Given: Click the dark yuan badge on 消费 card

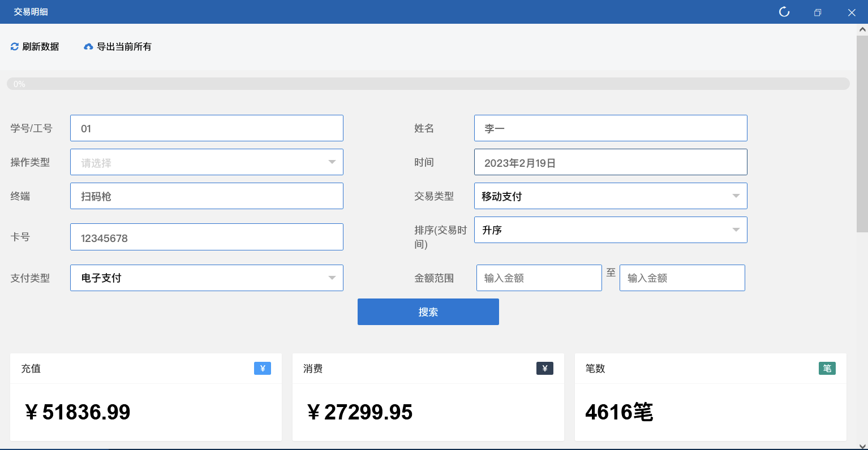Looking at the screenshot, I should pyautogui.click(x=545, y=369).
